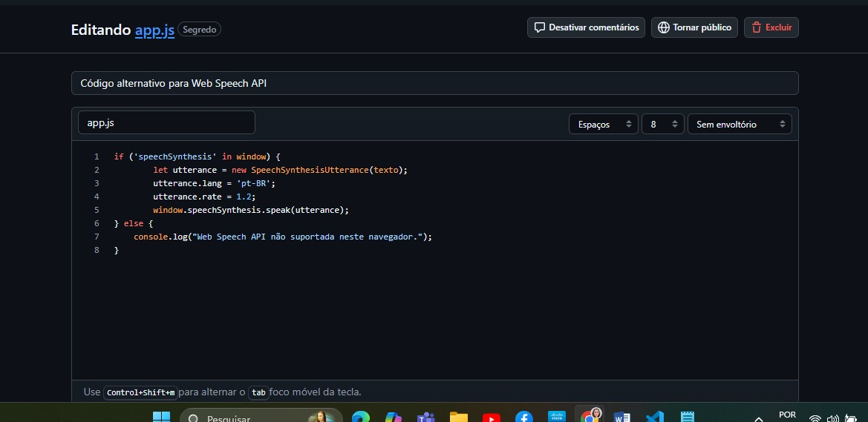
Task: Click the volume speaker tray icon
Action: [x=832, y=419]
